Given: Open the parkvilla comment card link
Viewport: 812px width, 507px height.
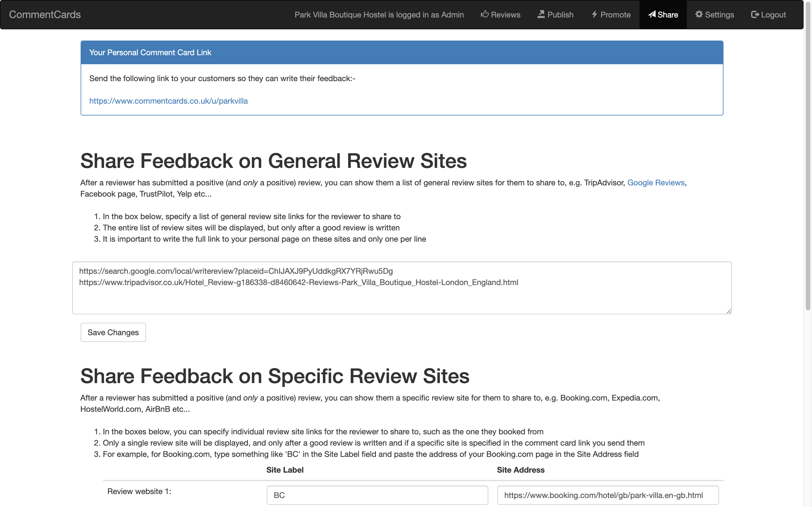Looking at the screenshot, I should [x=168, y=101].
